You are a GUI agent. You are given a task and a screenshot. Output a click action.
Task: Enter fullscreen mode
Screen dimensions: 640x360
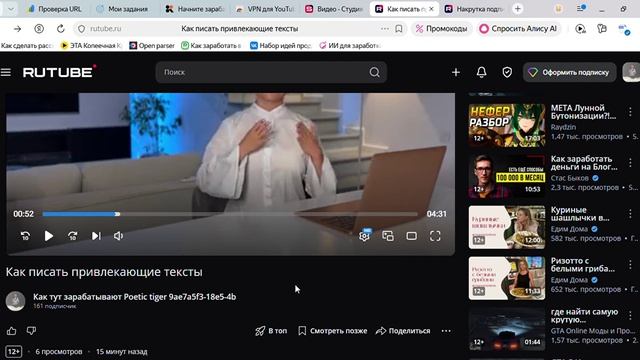click(435, 236)
